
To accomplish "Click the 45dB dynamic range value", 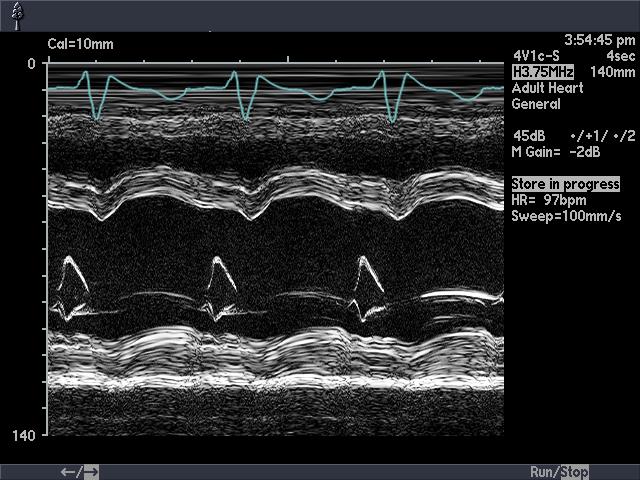I will (x=528, y=136).
